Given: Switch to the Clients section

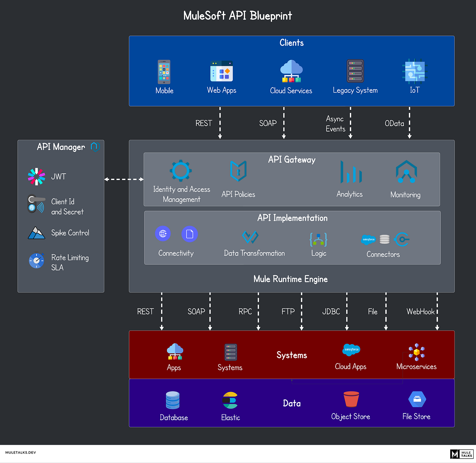Looking at the screenshot, I should (x=291, y=43).
